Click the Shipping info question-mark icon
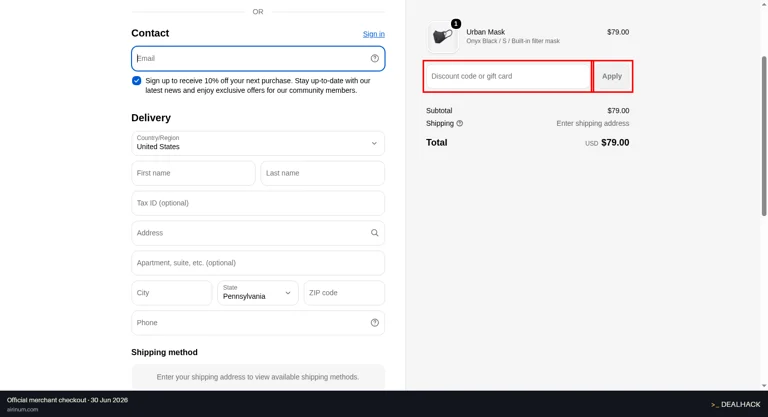Image resolution: width=768 pixels, height=417 pixels. pos(459,123)
